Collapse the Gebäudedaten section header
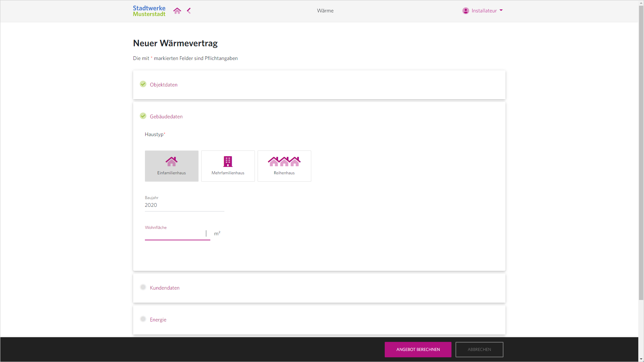The image size is (644, 362). (166, 117)
